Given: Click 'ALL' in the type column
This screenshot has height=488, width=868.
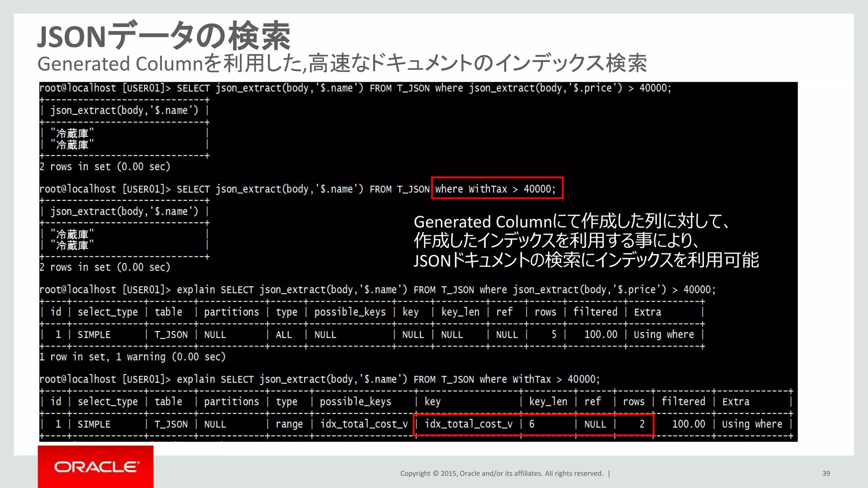Looking at the screenshot, I should point(284,335).
